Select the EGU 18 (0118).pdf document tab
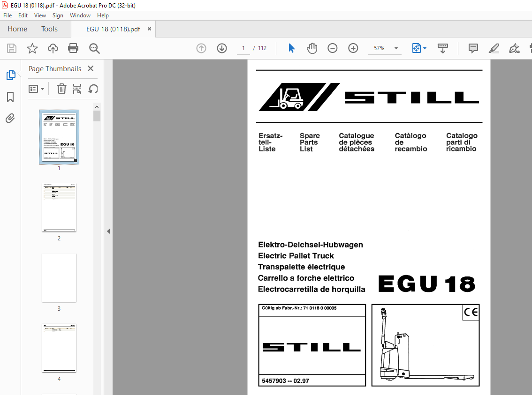Screen dimensions: 532x395 (x=113, y=29)
